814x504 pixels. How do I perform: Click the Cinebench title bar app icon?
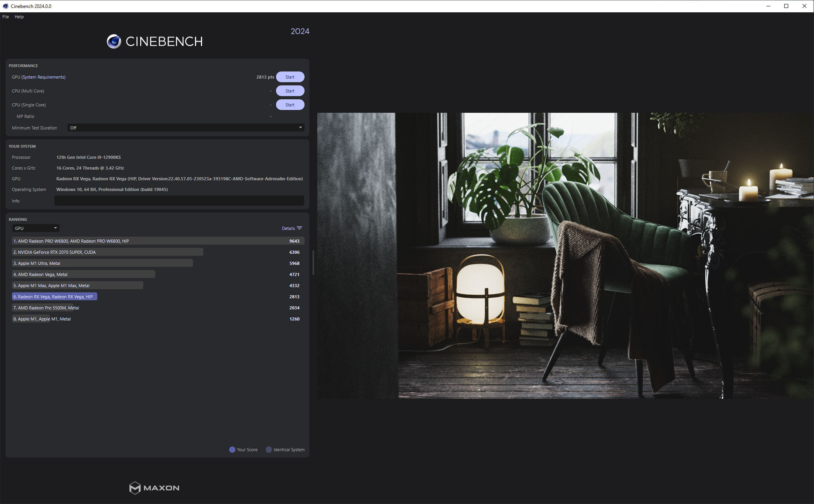(x=6, y=6)
